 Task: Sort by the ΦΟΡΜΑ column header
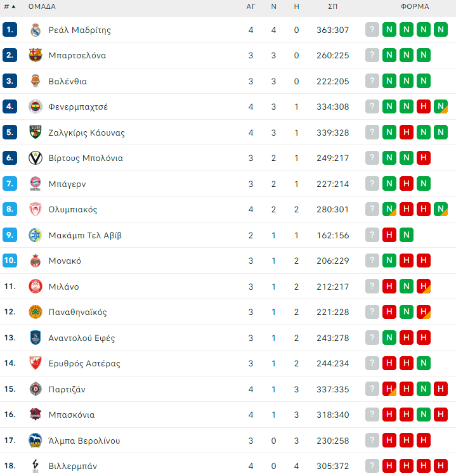coord(415,7)
